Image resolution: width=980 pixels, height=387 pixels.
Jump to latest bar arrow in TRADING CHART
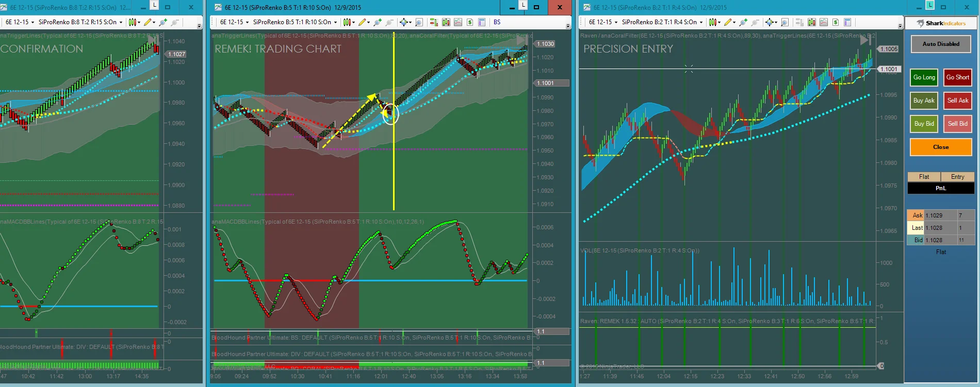click(522, 40)
